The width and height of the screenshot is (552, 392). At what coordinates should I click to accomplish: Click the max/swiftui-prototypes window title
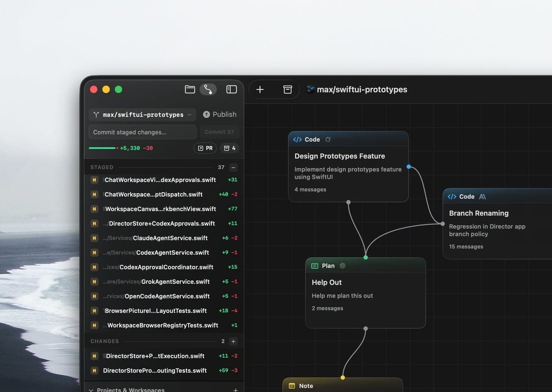pos(362,89)
